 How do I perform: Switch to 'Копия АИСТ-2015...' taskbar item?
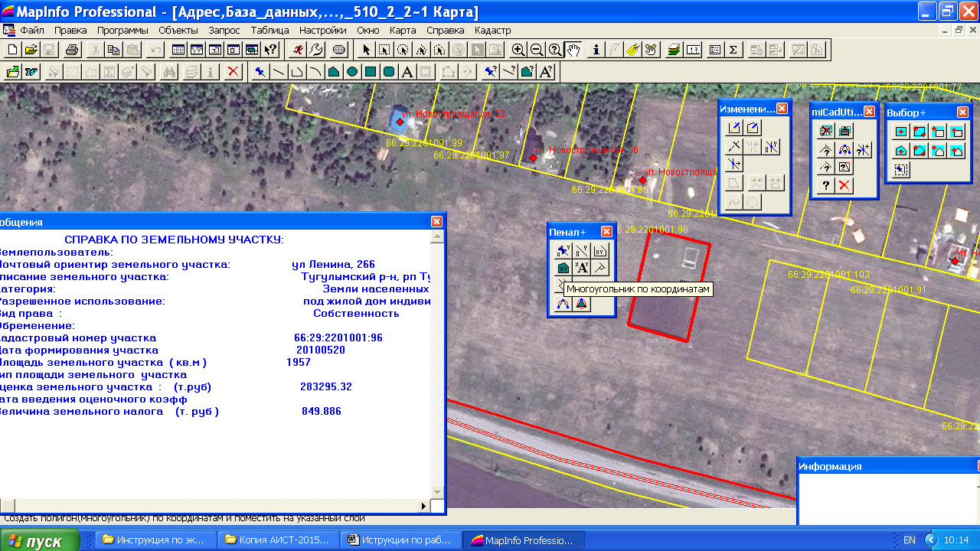(278, 540)
